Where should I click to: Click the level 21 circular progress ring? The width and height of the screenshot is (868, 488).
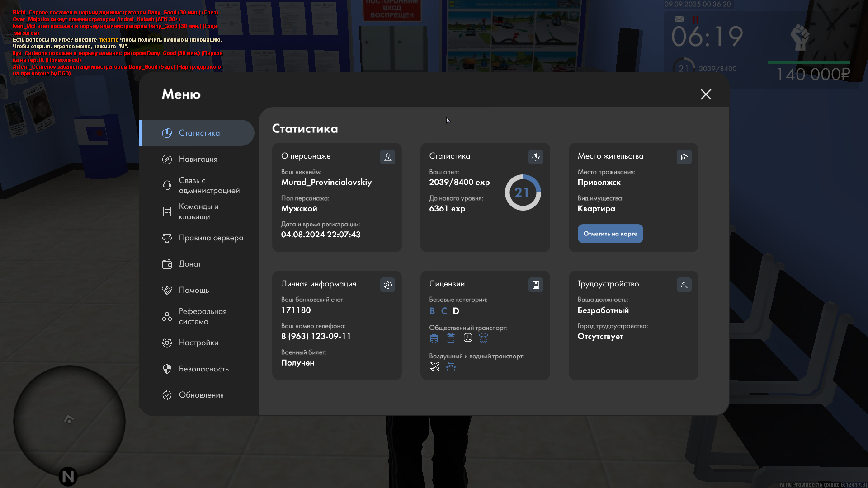pos(523,192)
